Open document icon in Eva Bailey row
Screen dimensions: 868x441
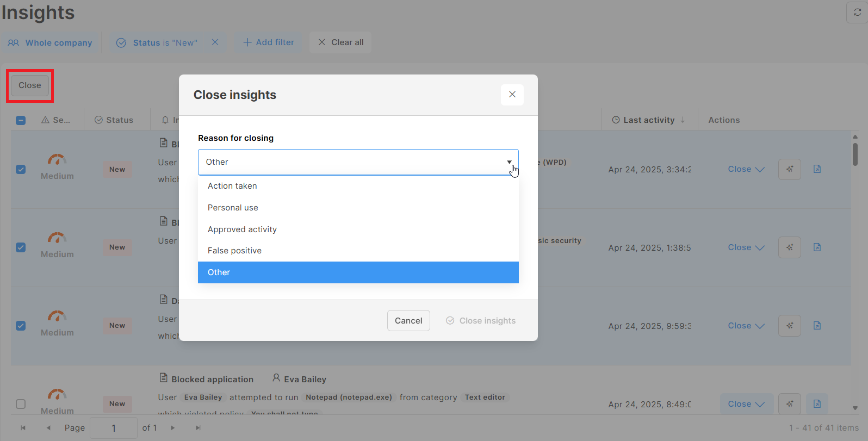817,404
